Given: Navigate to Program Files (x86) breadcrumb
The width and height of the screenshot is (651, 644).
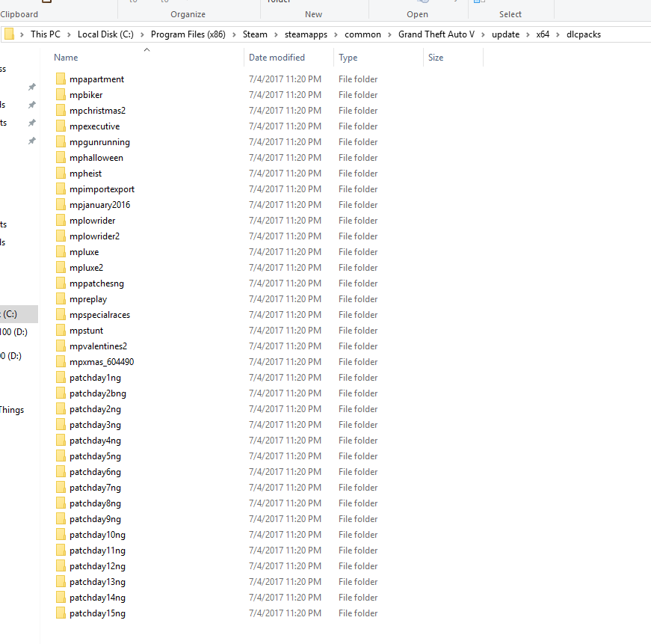Looking at the screenshot, I should 188,34.
